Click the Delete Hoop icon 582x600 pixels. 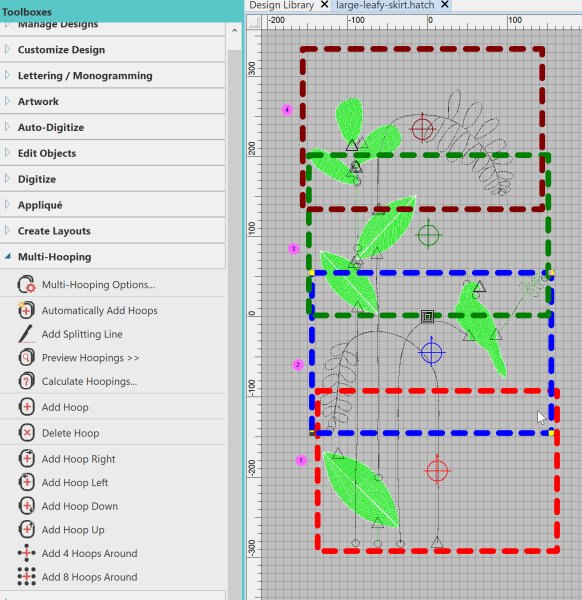(26, 433)
